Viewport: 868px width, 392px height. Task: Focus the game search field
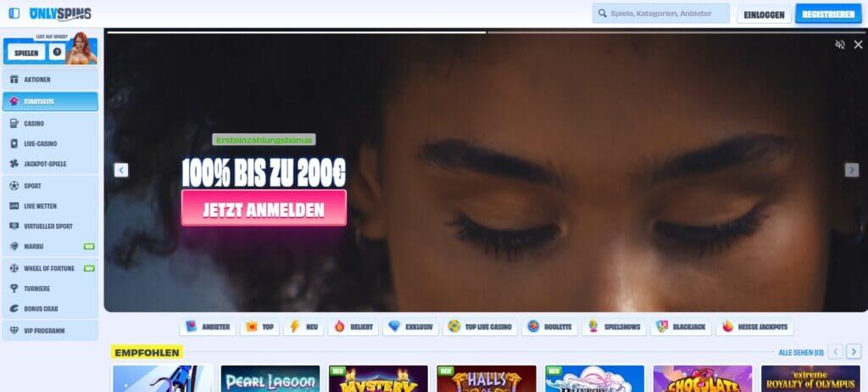(x=661, y=14)
